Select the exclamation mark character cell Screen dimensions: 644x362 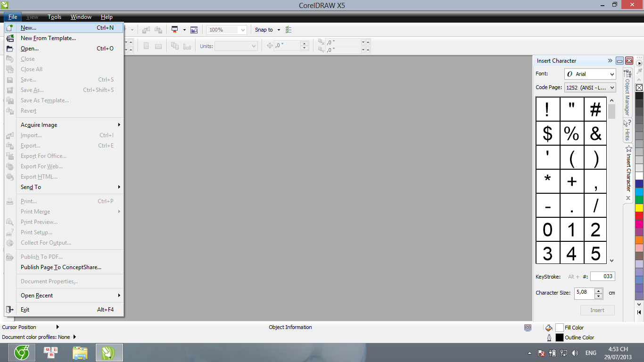click(548, 109)
